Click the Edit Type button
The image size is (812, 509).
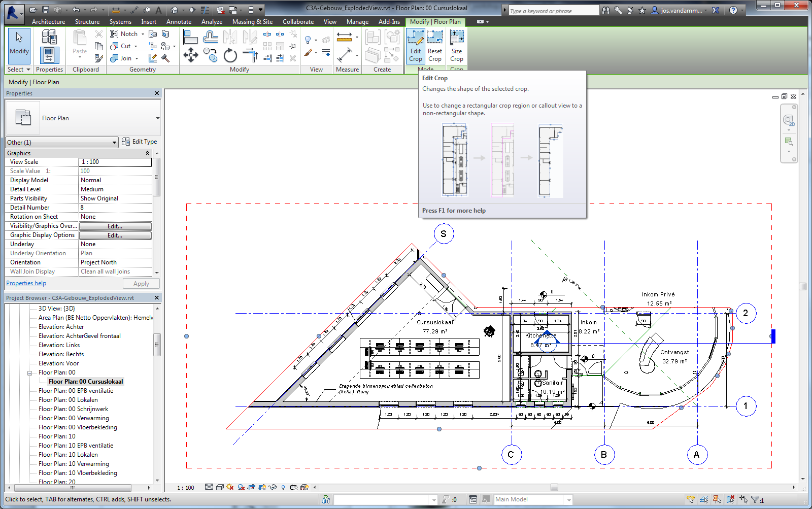point(140,142)
